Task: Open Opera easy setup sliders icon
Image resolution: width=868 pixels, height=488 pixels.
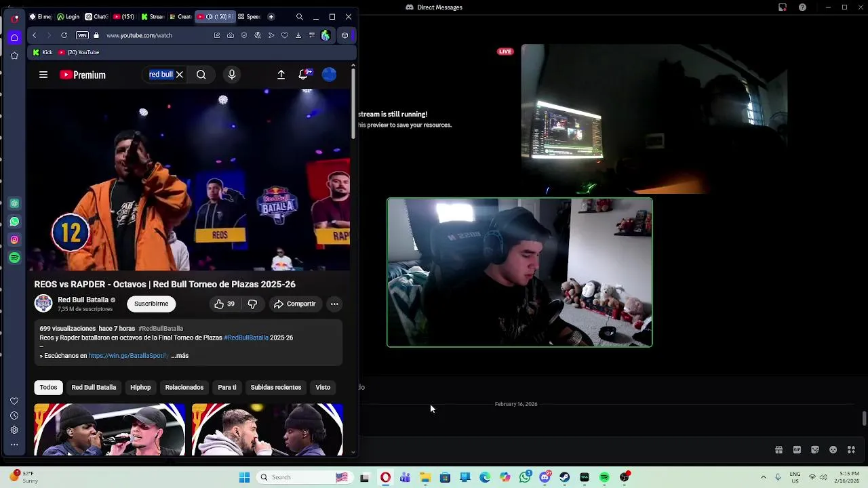Action: pos(312,35)
